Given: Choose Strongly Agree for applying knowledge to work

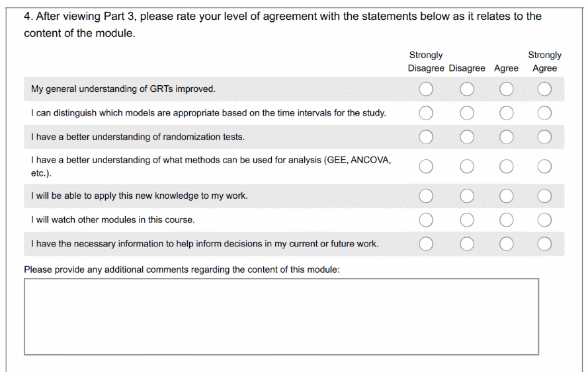Looking at the screenshot, I should coord(544,196).
